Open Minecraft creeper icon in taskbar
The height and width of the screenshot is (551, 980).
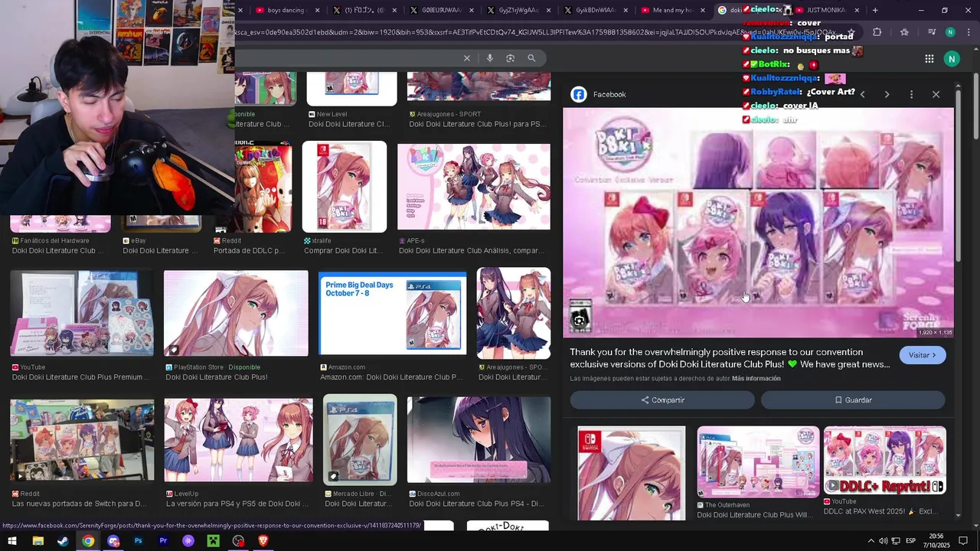pyautogui.click(x=214, y=541)
